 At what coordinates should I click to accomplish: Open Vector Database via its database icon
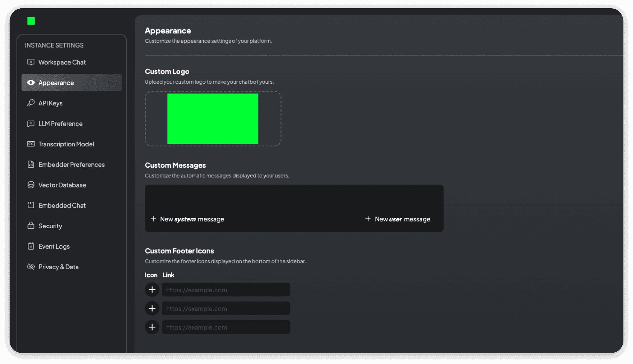[31, 185]
